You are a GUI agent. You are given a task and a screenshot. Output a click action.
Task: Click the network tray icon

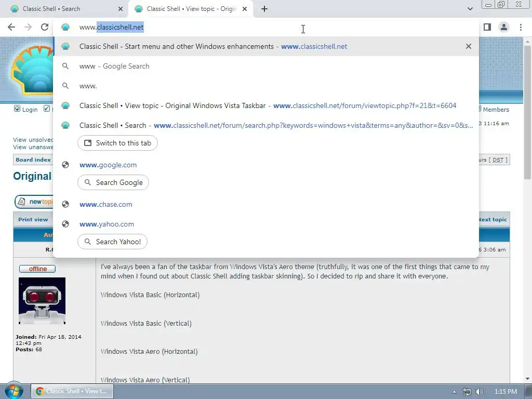(x=467, y=392)
